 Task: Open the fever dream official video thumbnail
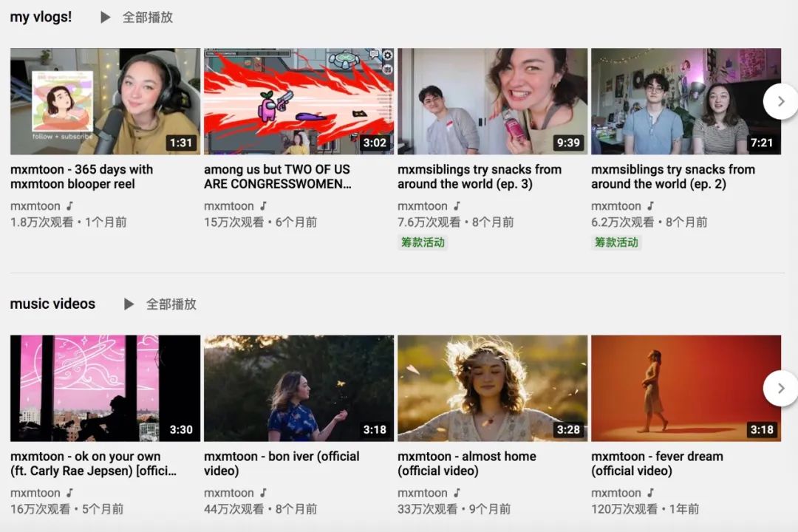[x=686, y=388]
